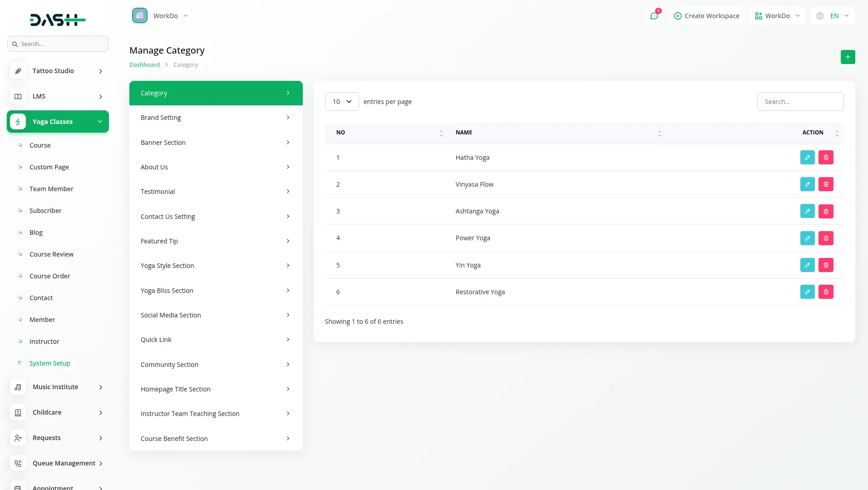Open the entries per page dropdown
This screenshot has width=868, height=490.
[x=342, y=102]
